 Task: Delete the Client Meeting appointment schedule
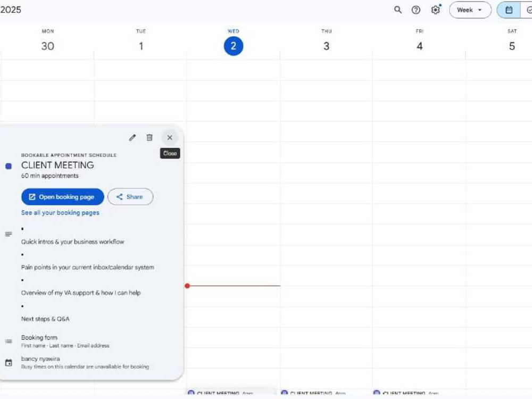(149, 137)
